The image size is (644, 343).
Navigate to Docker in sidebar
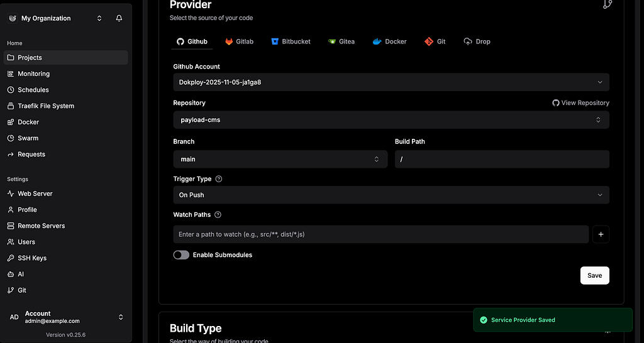[x=65, y=122]
